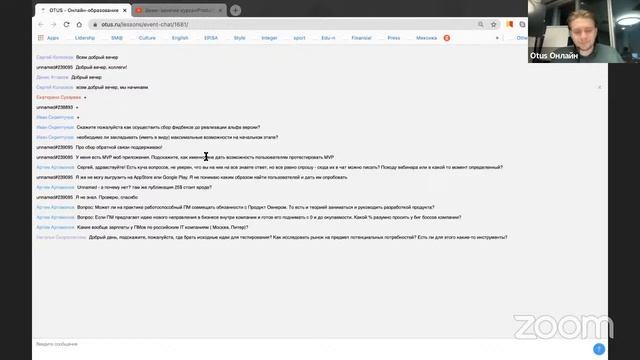The image size is (640, 360).
Task: Click username unnamed#238893
Action: click(x=55, y=107)
